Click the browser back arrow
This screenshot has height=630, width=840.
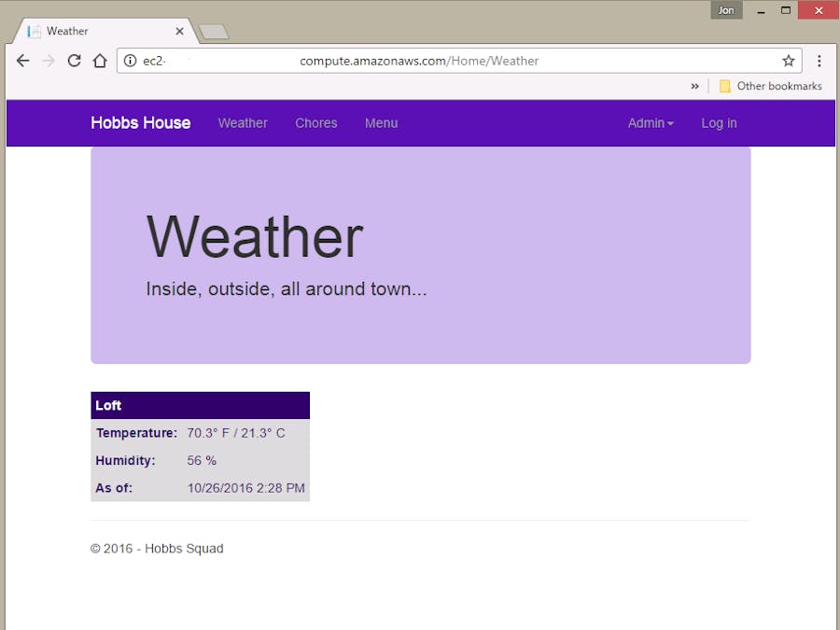[22, 60]
